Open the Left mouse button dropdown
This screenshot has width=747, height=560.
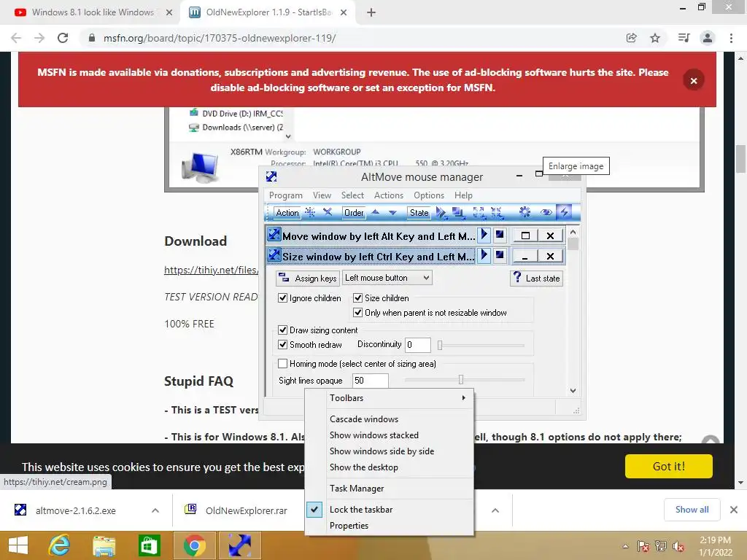[x=387, y=278]
